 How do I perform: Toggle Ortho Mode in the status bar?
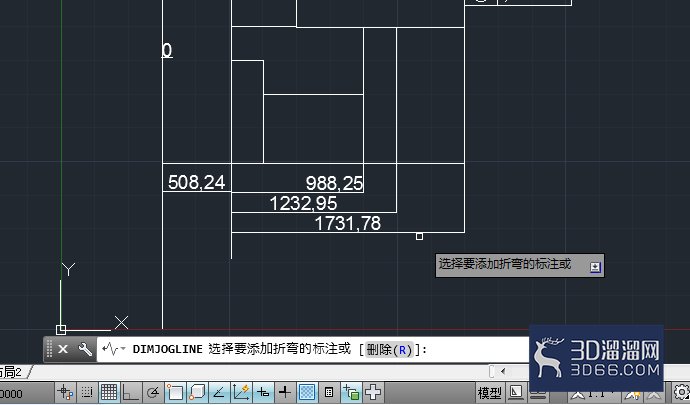click(x=131, y=392)
